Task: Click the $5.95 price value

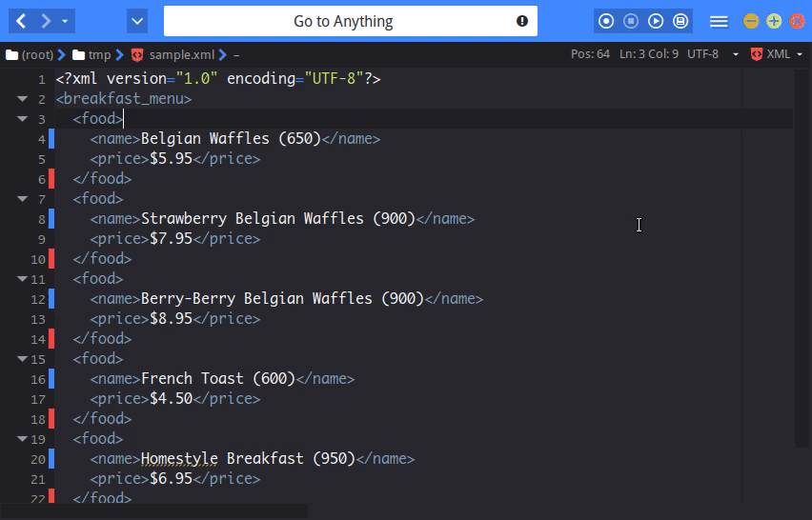Action: (x=171, y=158)
